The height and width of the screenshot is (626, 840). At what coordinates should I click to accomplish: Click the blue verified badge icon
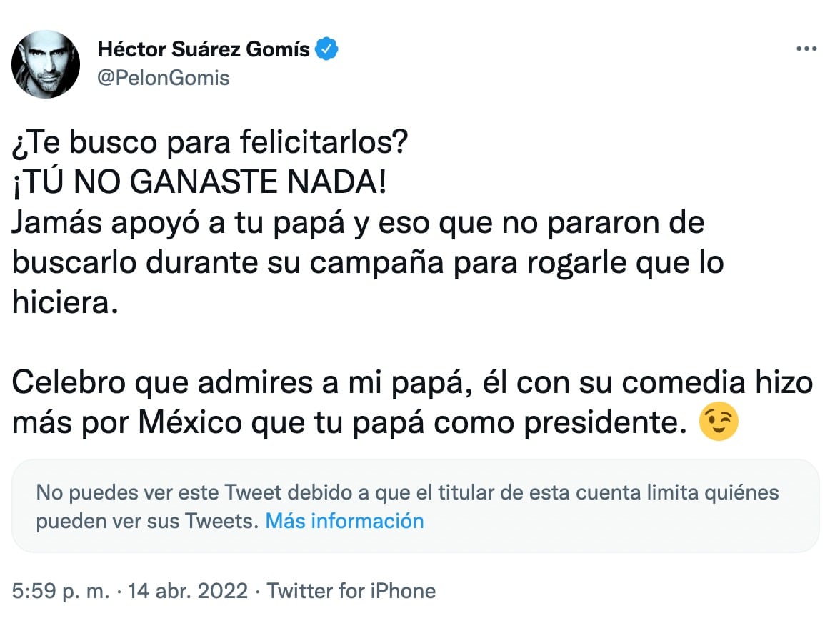pos(327,49)
